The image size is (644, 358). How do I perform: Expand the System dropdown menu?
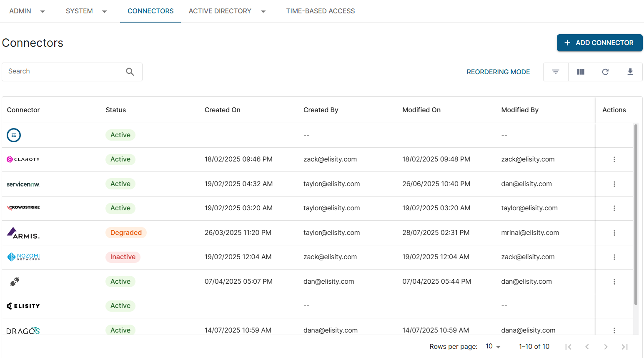[86, 11]
